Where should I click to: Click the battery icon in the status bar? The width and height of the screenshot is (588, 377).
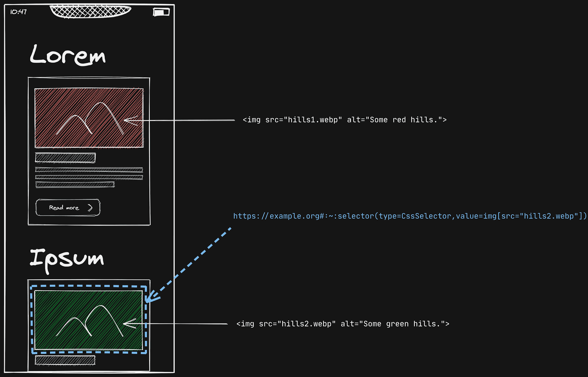(x=161, y=12)
